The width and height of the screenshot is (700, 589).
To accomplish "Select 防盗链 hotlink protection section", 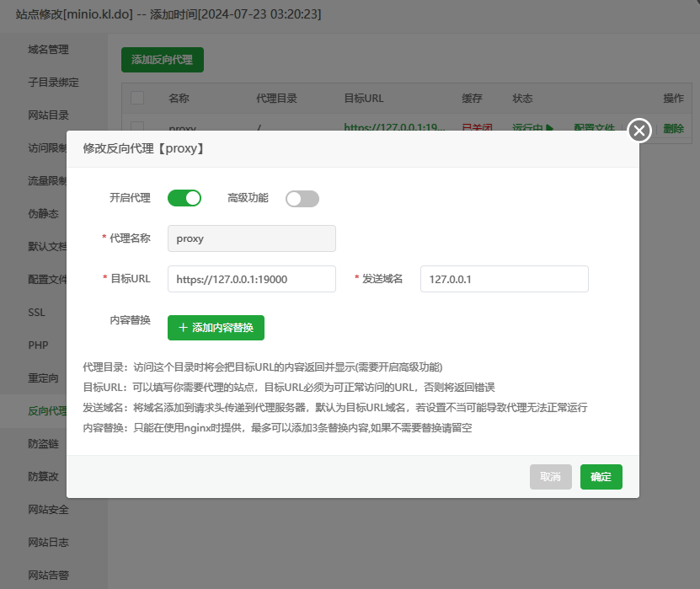I will coord(43,443).
